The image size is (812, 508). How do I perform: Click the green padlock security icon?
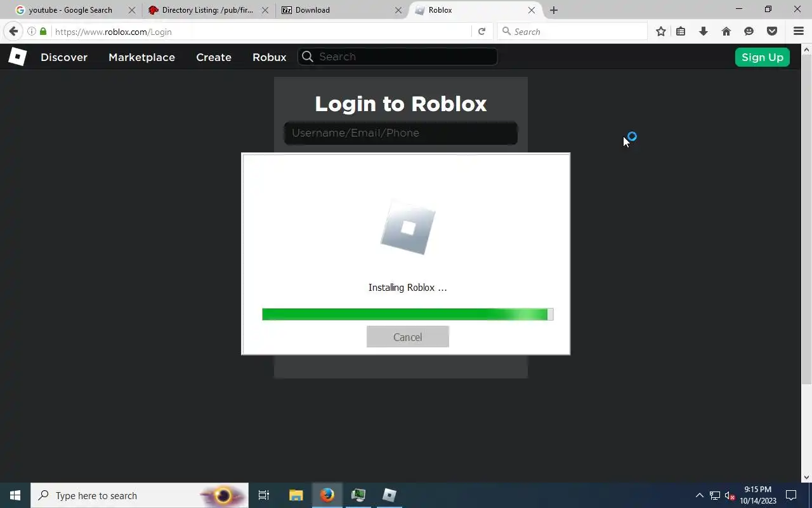tap(43, 31)
